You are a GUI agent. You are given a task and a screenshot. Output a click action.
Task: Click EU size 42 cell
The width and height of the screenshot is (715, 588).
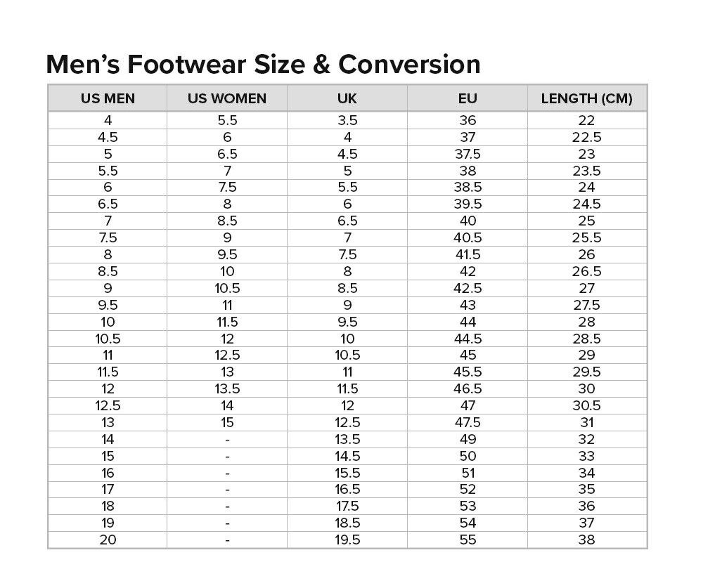(x=468, y=271)
